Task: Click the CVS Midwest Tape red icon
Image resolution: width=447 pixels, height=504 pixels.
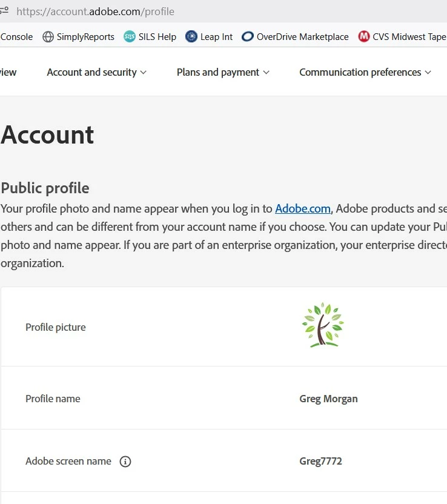Action: 364,36
